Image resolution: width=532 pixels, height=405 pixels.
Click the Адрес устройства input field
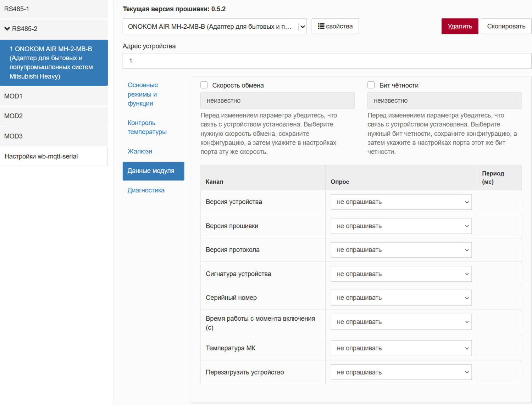pos(327,61)
